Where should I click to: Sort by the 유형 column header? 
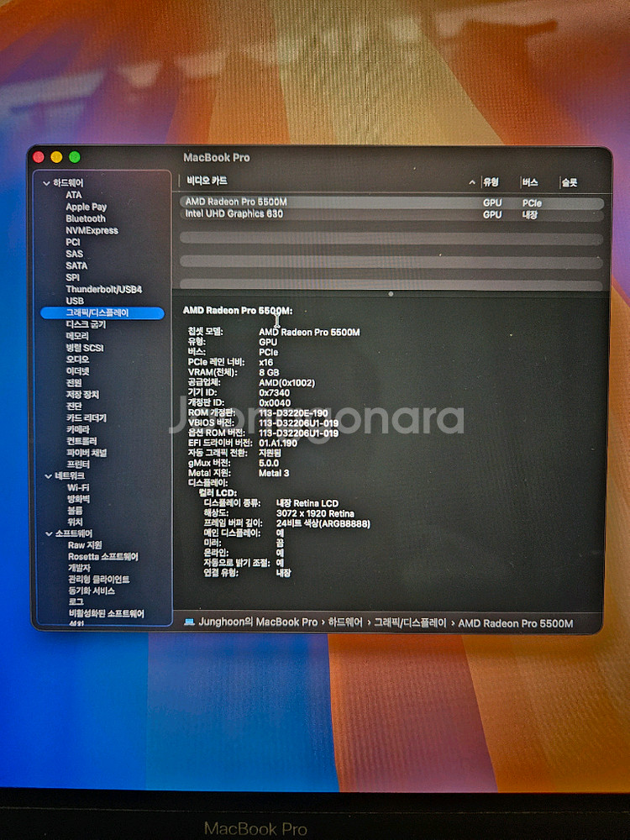click(491, 182)
